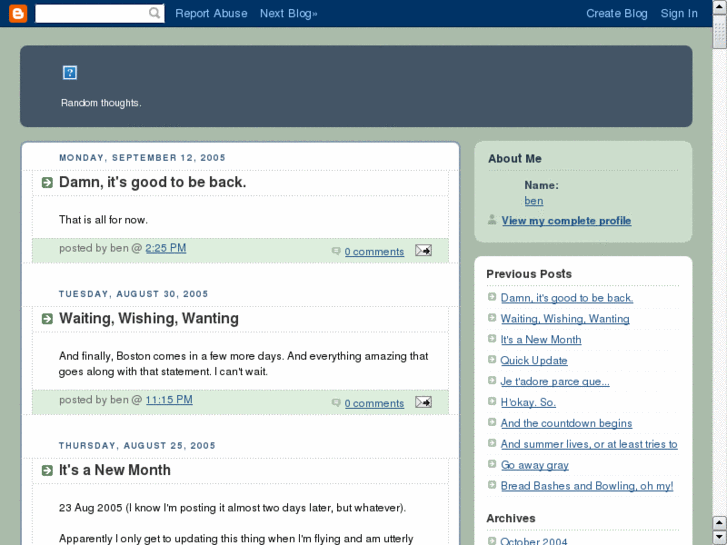Open previous post "And the countdown begins"

[x=566, y=423]
